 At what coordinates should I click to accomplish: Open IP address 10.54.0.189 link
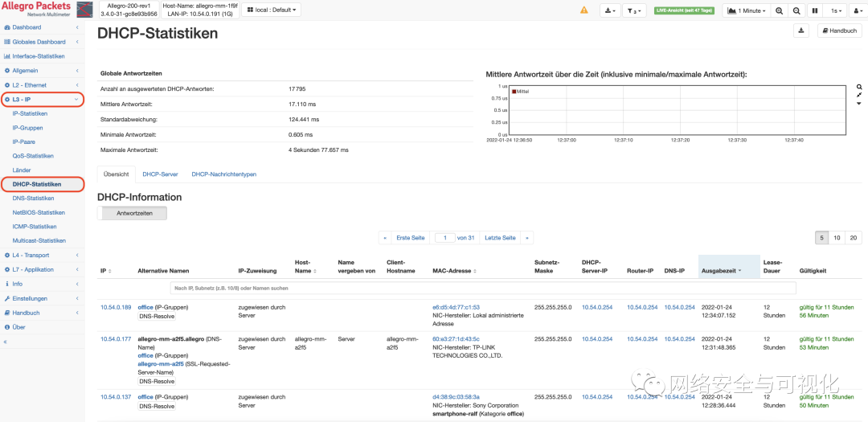pyautogui.click(x=116, y=307)
